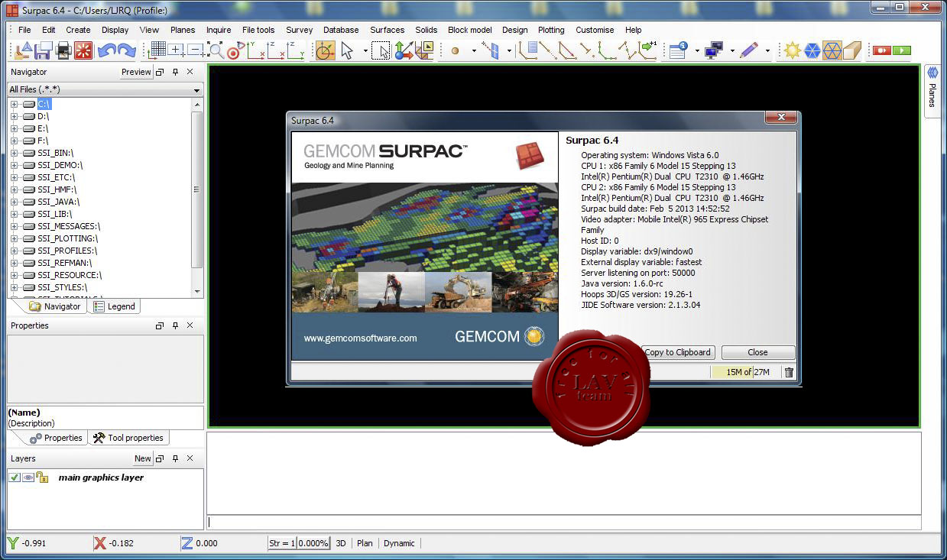Expand the SSI_DEMO:\ tree node
The height and width of the screenshot is (560, 947).
(x=14, y=165)
